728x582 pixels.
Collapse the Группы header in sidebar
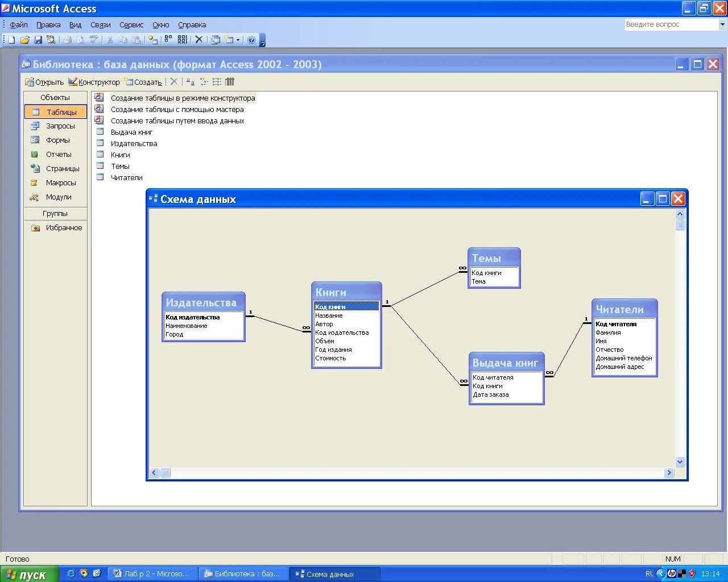pyautogui.click(x=55, y=214)
